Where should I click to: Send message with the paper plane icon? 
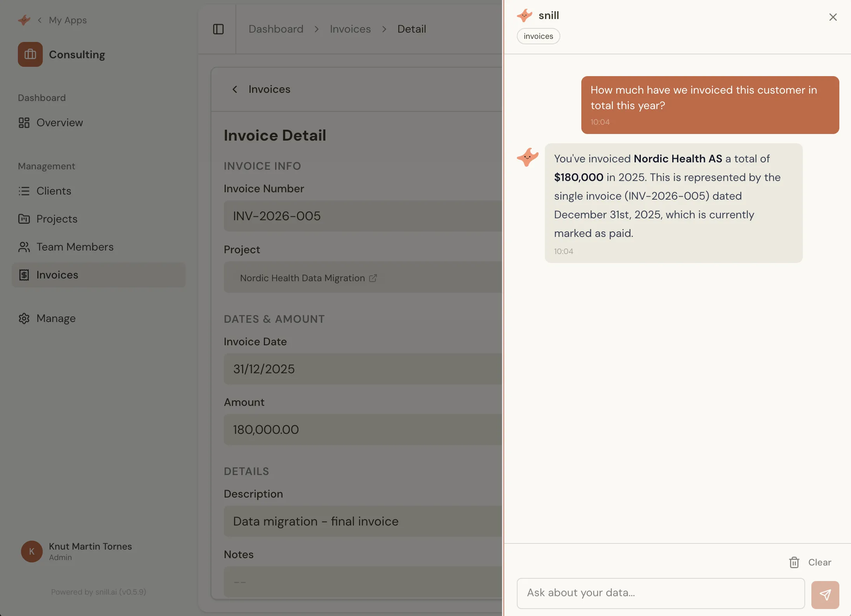pos(825,594)
